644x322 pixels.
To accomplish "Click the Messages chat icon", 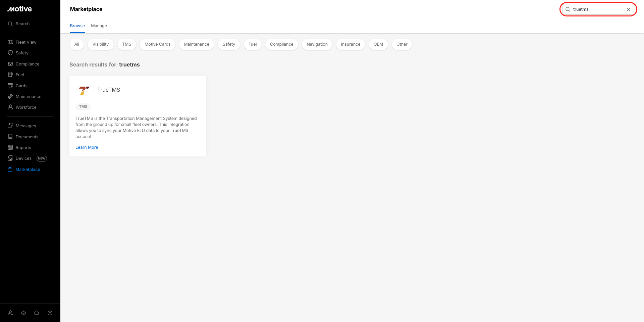I will coord(10,126).
